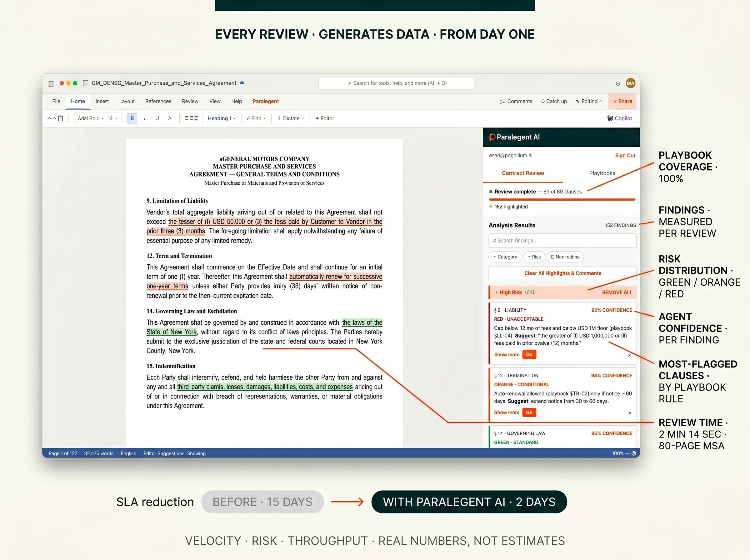Viewport: 750px width, 560px height.
Task: Open Copilot from the ribbon
Action: click(619, 118)
